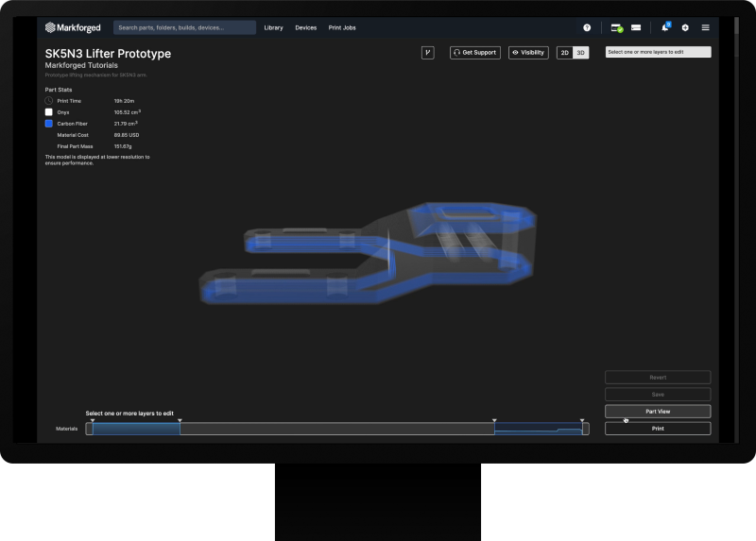The image size is (756, 541).
Task: Open the Markforged Tutorials folder link
Action: [x=81, y=65]
